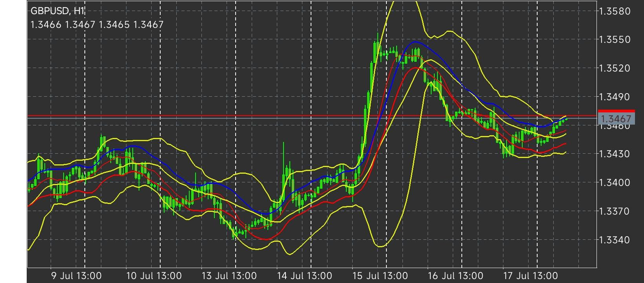Click the 14 Jul 13:00 time label
Screen dimensions: 644x283
point(304,276)
